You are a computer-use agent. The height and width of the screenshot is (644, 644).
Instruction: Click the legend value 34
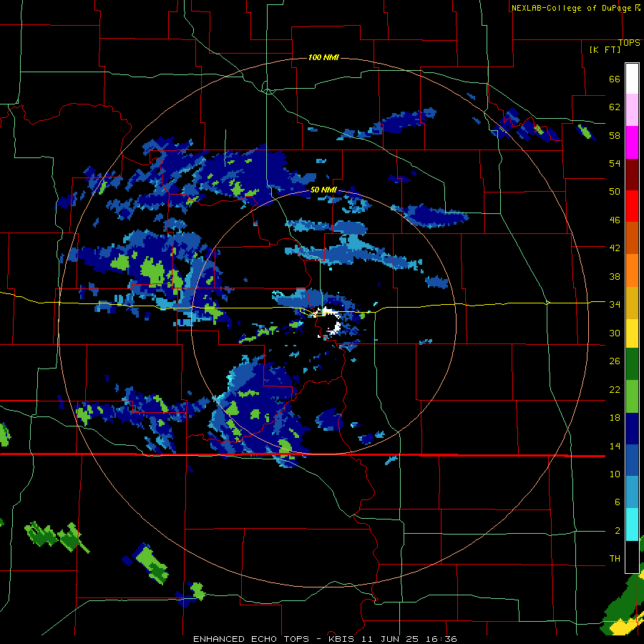(615, 305)
